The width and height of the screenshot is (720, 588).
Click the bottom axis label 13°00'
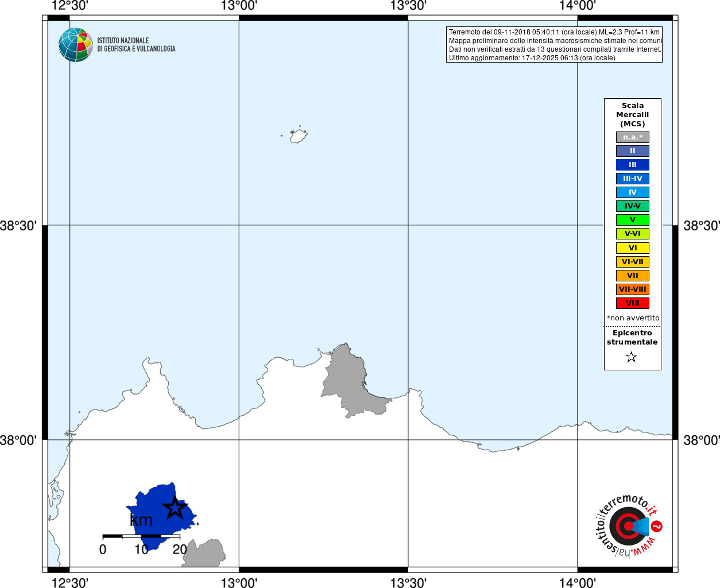(x=239, y=583)
